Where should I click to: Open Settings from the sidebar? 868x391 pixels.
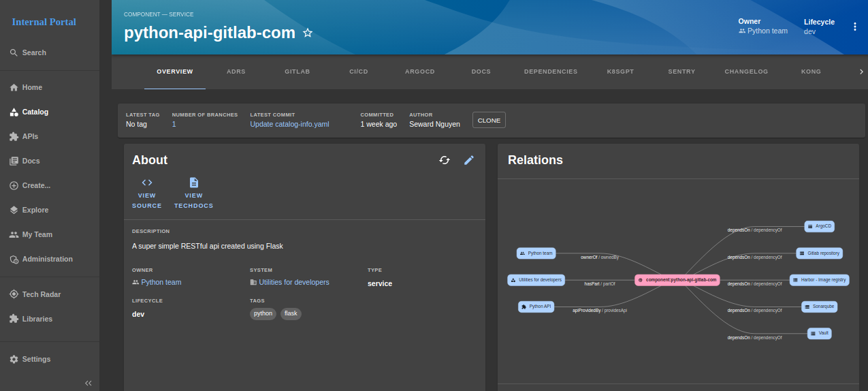(x=36, y=359)
